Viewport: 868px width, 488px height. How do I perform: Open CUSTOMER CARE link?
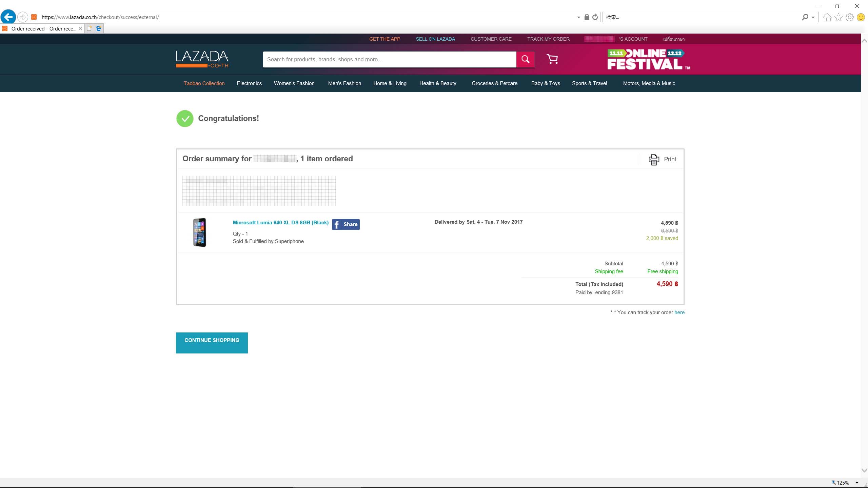pyautogui.click(x=491, y=39)
